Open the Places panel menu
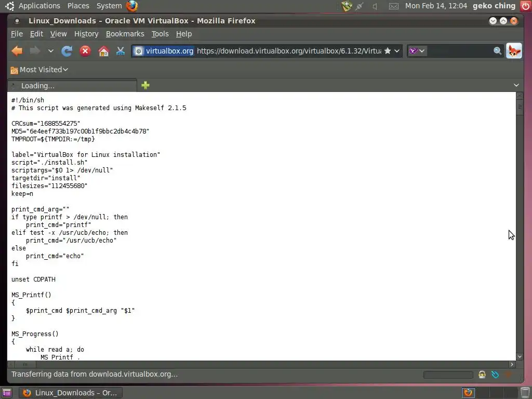 (78, 6)
